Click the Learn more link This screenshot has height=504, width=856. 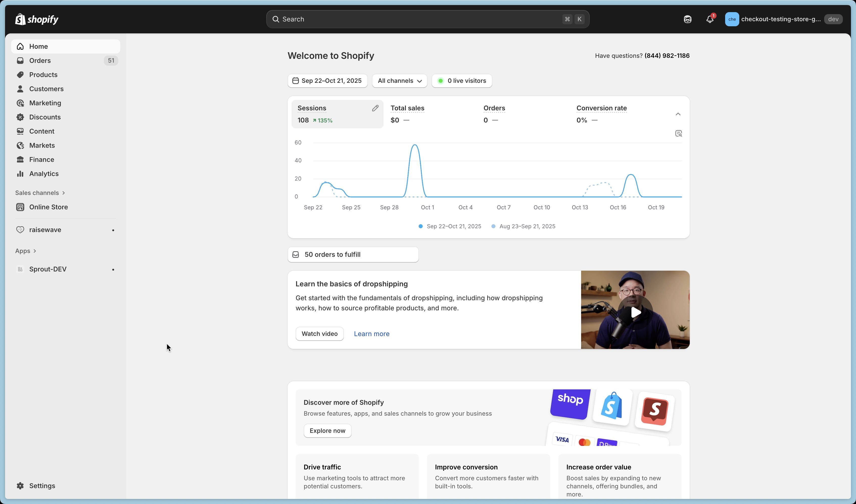(371, 334)
